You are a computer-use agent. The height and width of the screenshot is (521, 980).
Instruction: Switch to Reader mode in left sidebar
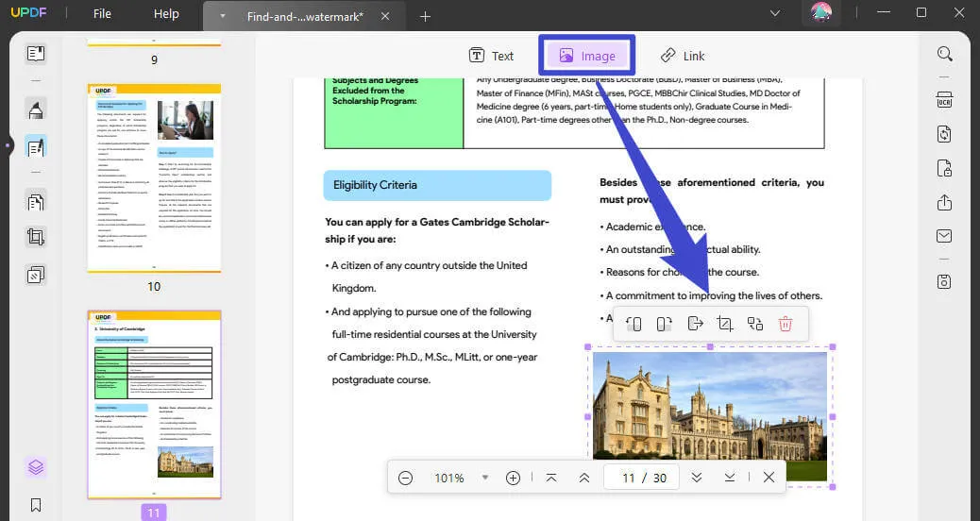coord(36,54)
